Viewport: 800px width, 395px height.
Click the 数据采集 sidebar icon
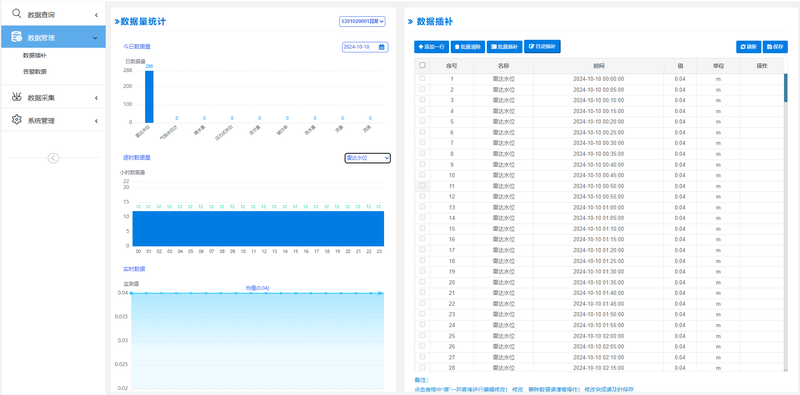tap(17, 97)
